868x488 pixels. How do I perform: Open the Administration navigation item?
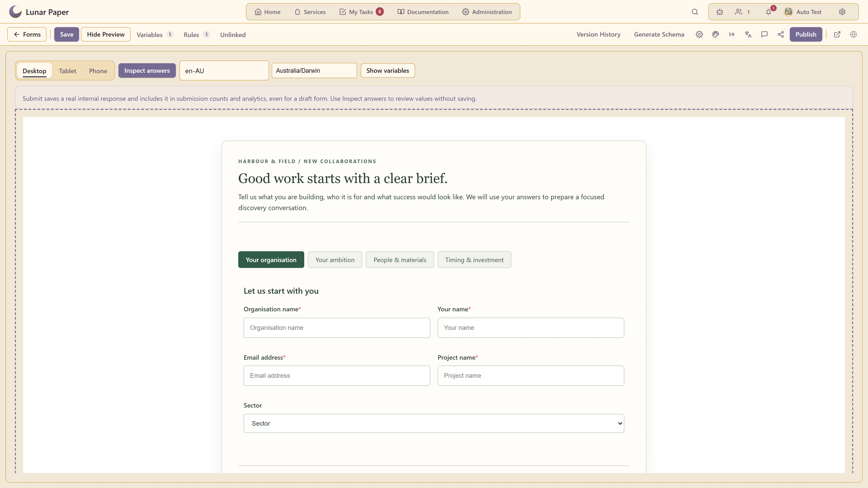tap(487, 12)
